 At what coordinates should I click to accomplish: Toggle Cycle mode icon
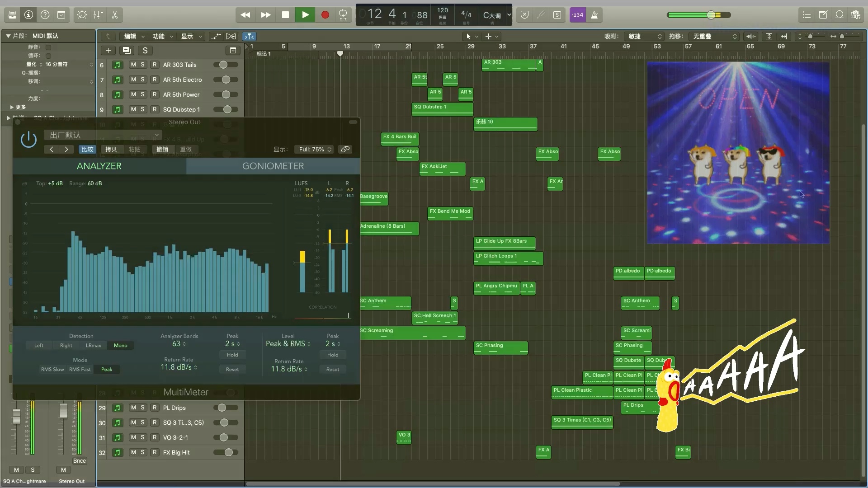click(343, 15)
